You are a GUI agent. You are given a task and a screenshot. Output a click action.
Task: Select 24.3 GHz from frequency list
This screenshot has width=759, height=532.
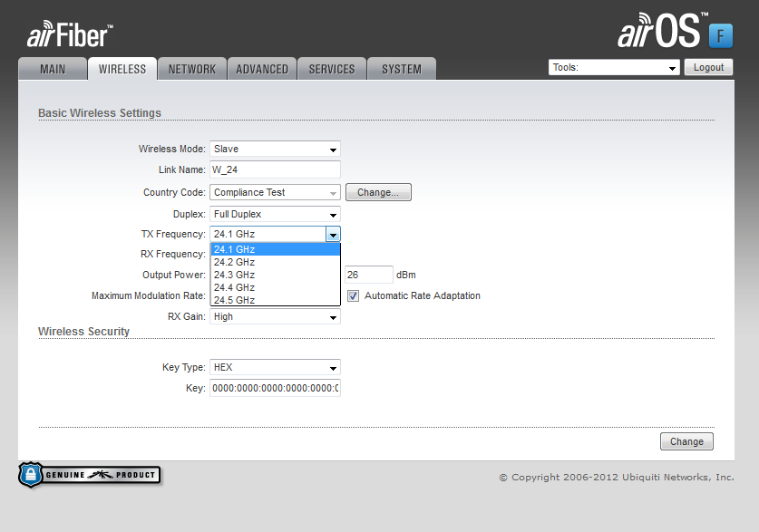[275, 275]
